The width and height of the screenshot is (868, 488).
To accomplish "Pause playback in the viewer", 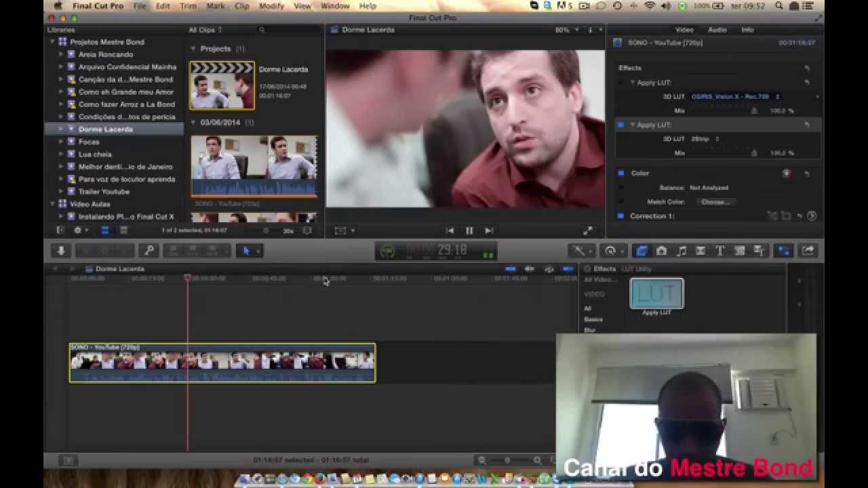I will (469, 230).
